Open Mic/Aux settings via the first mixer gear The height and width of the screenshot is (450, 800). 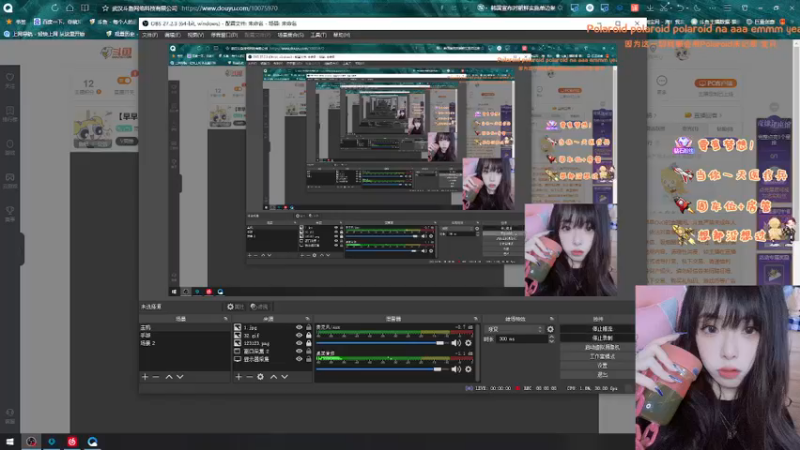[468, 343]
